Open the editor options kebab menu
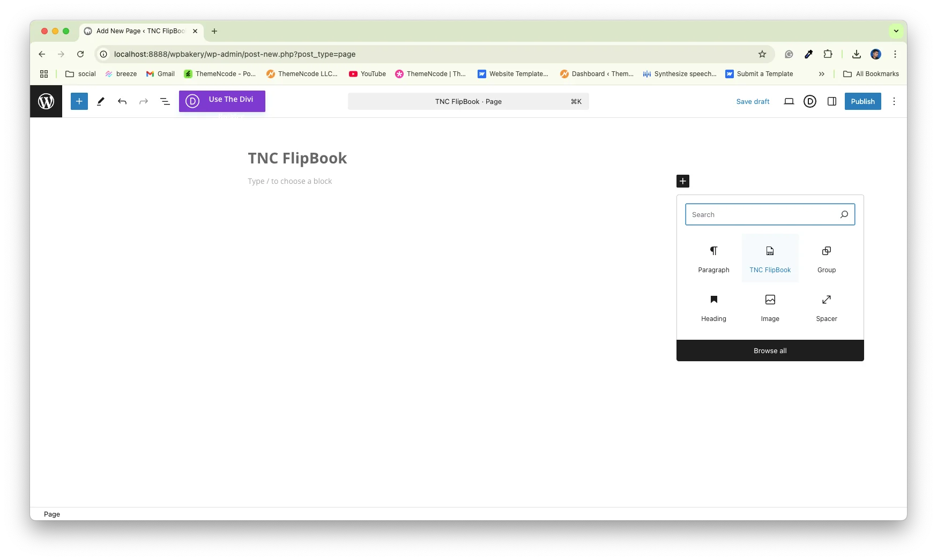This screenshot has width=937, height=560. [x=894, y=101]
